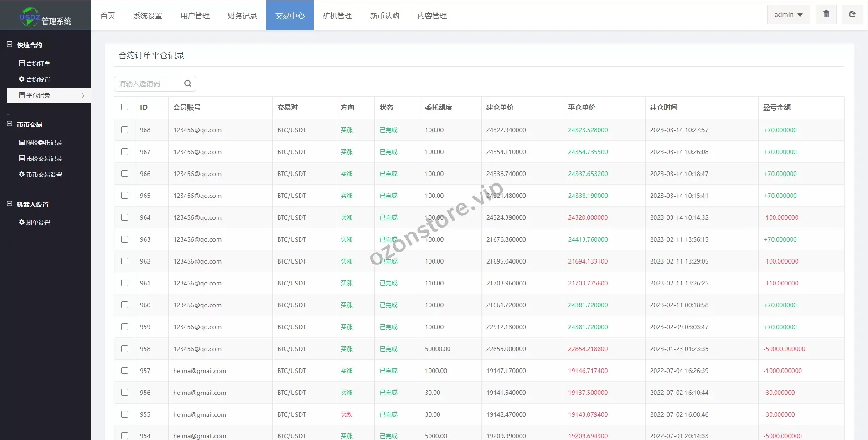Screen dimensions: 868x440
Task: Collapse the 机器人设置 sidebar group
Action: tap(10, 204)
